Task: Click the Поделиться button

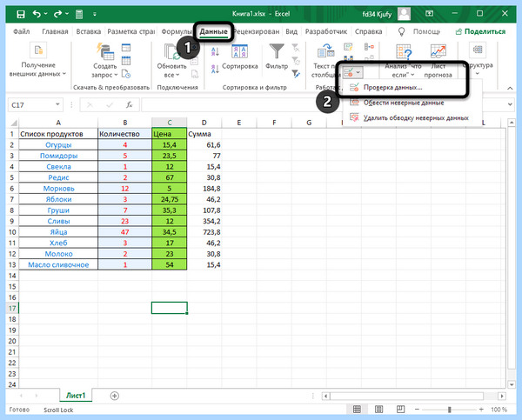Action: [x=480, y=31]
